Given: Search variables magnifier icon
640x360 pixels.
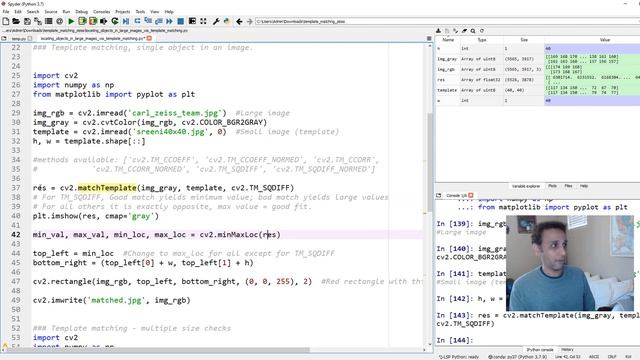Looking at the screenshot, I should tap(473, 31).
